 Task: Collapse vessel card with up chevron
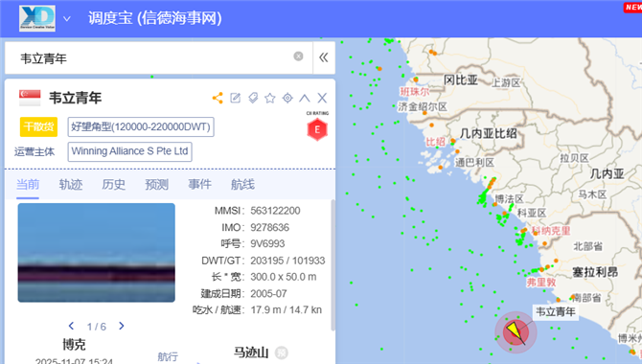[305, 98]
